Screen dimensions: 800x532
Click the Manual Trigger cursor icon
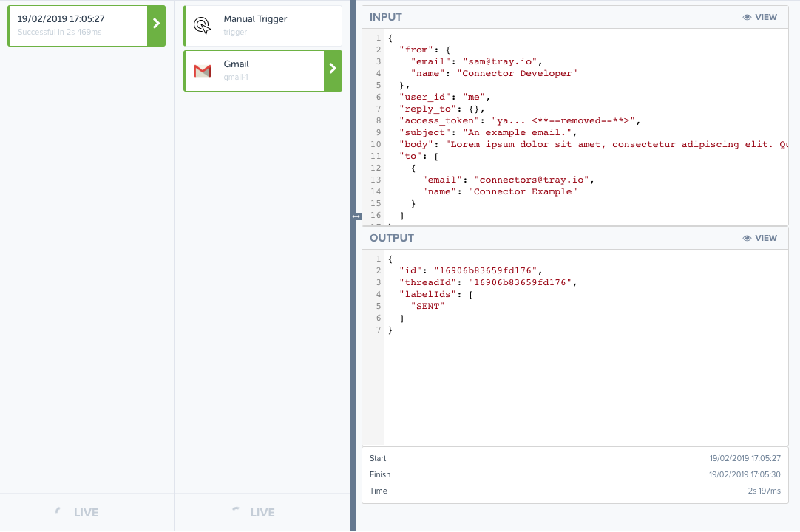[x=203, y=26]
